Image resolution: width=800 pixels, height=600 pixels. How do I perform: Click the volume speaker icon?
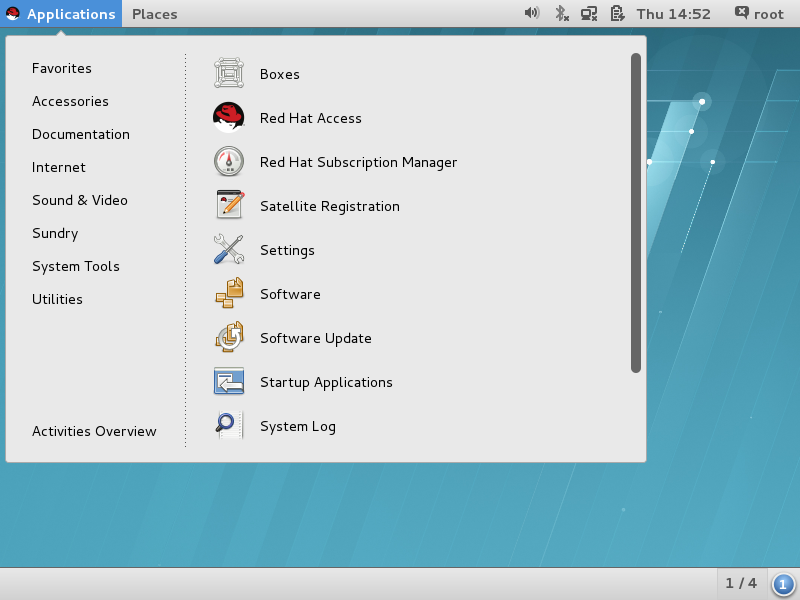[532, 13]
